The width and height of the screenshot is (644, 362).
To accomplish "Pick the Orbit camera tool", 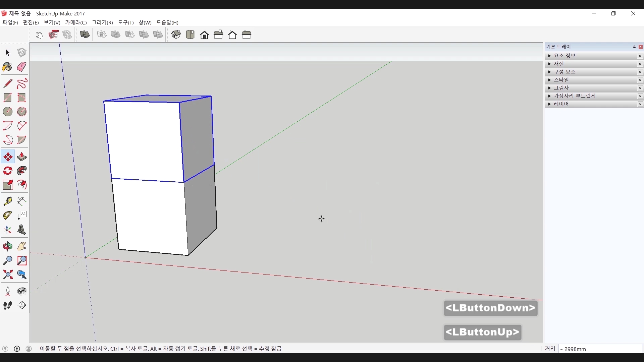I will 8,246.
